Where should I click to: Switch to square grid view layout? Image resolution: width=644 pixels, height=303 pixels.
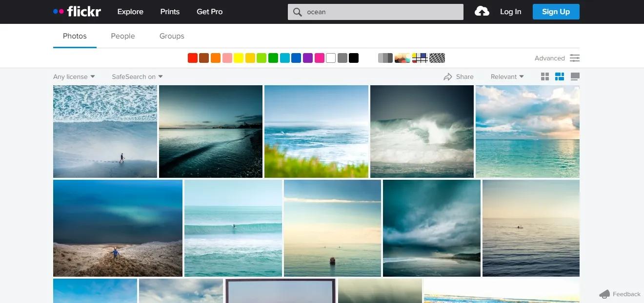(x=545, y=76)
